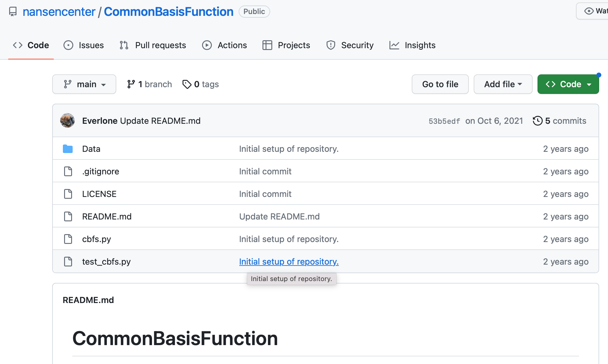This screenshot has width=608, height=364.
Task: Click the Data folder icon
Action: 68,149
